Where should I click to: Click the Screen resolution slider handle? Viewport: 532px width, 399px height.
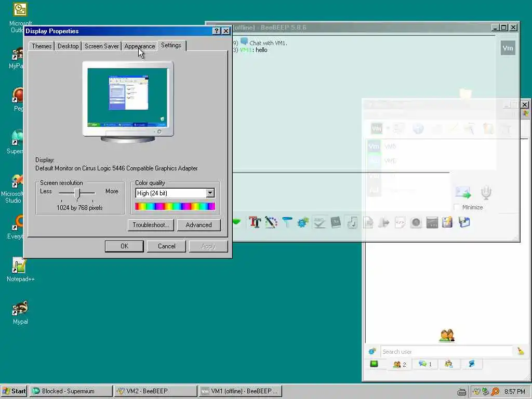77,193
